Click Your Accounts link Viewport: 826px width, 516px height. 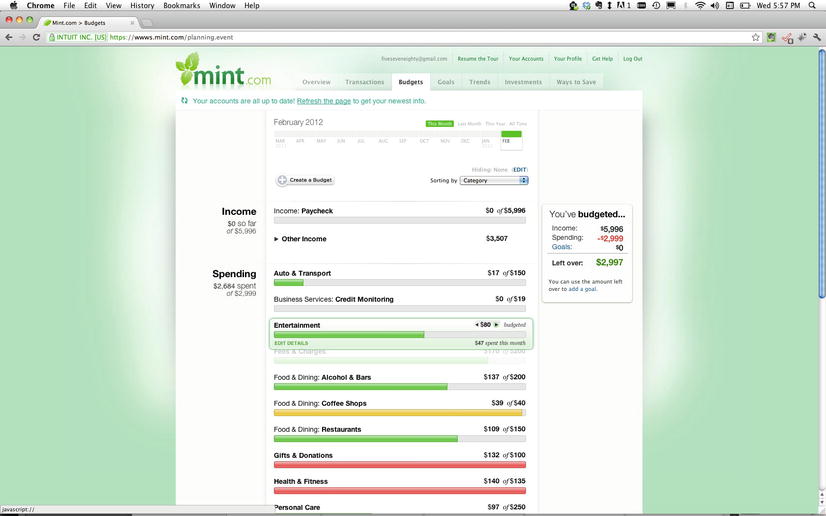526,59
